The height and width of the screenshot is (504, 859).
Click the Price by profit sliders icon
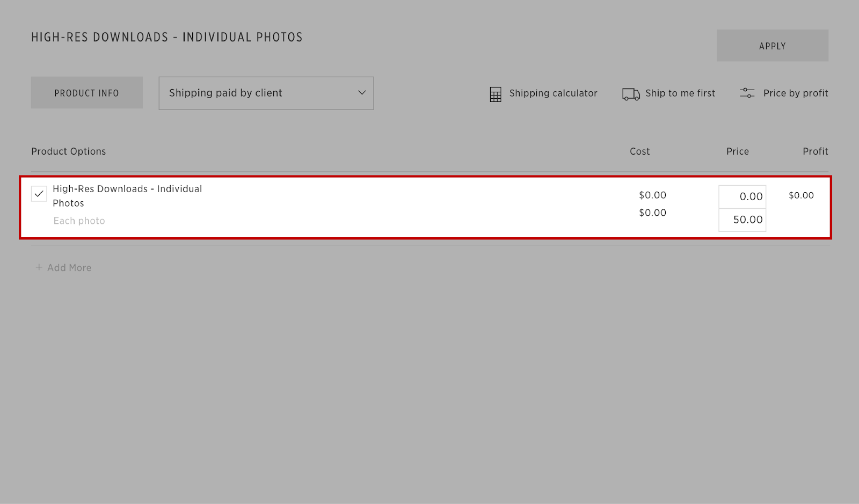point(747,93)
